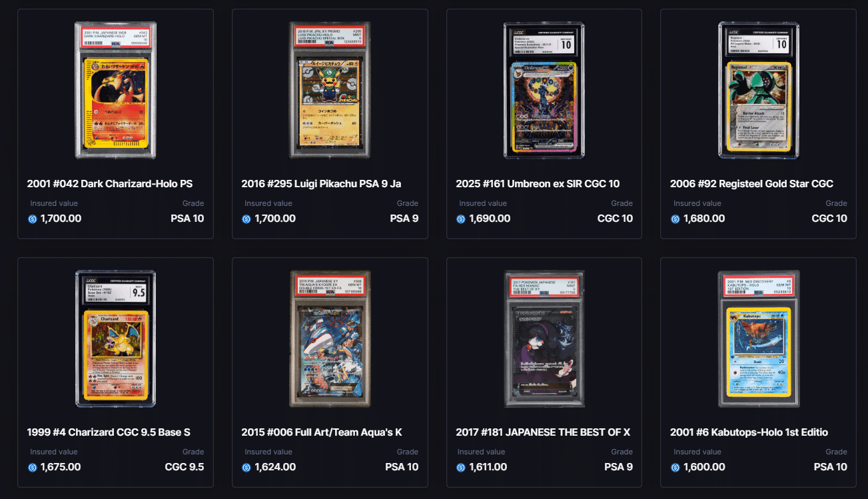The image size is (868, 499).
Task: Click the coin icon beside 1,700.00 Dark Charizard
Action: click(x=32, y=219)
